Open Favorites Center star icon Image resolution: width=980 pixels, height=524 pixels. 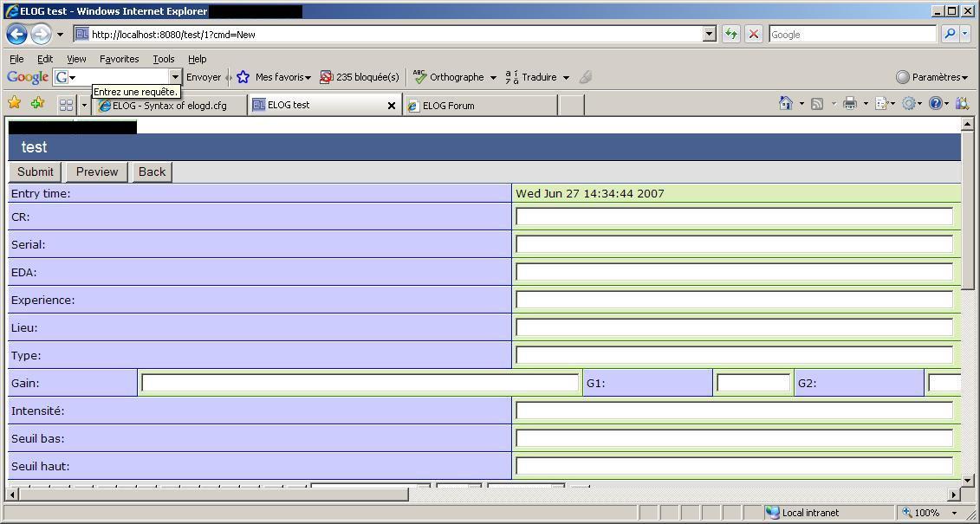tap(15, 103)
